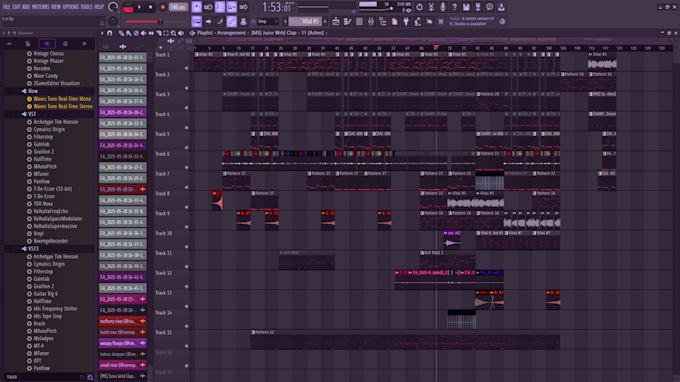680x382 pixels.
Task: Click the metronome toggle icon
Action: [x=196, y=7]
